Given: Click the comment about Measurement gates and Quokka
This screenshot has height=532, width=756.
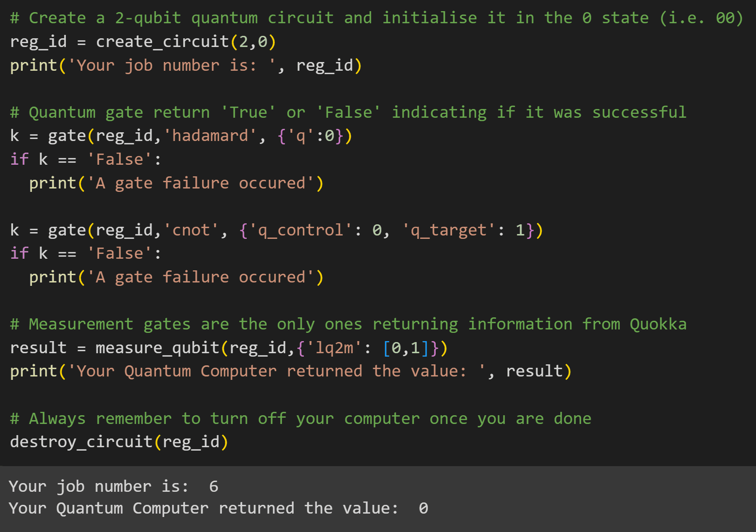Looking at the screenshot, I should tap(348, 324).
